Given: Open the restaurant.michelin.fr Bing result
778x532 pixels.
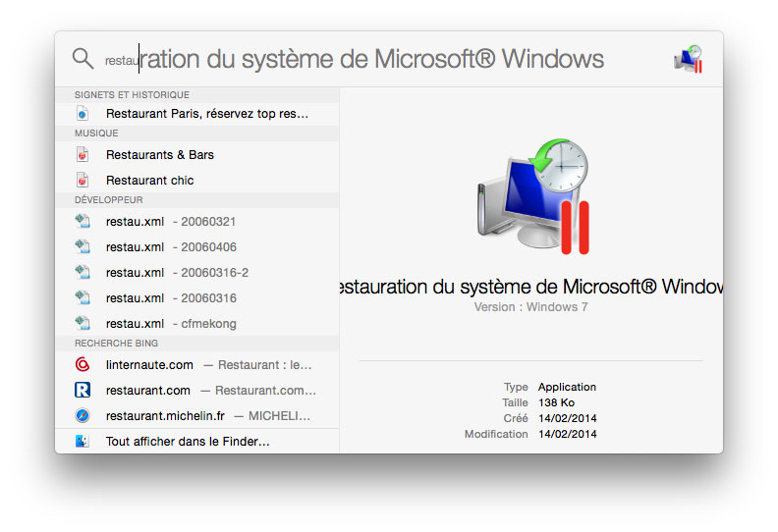Looking at the screenshot, I should tap(197, 415).
